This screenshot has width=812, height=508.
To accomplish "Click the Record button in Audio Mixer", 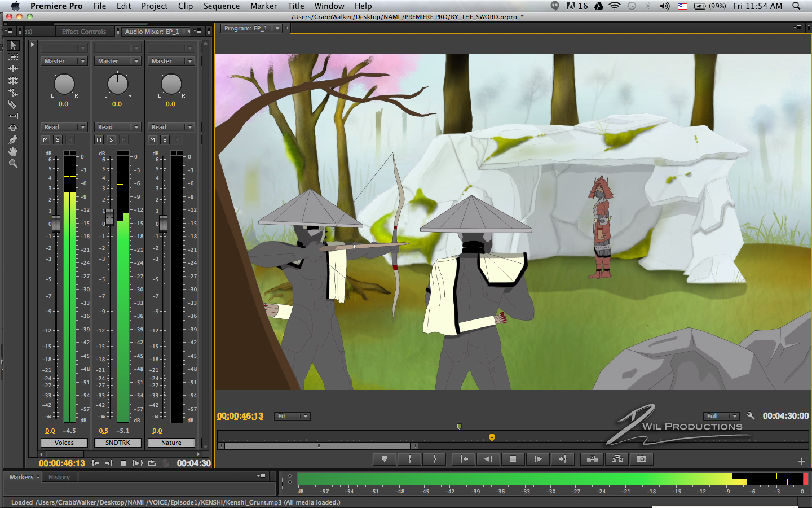I will (165, 463).
